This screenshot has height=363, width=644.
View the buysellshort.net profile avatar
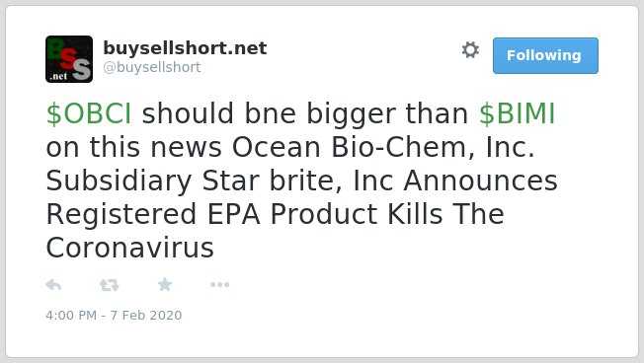pyautogui.click(x=69, y=59)
